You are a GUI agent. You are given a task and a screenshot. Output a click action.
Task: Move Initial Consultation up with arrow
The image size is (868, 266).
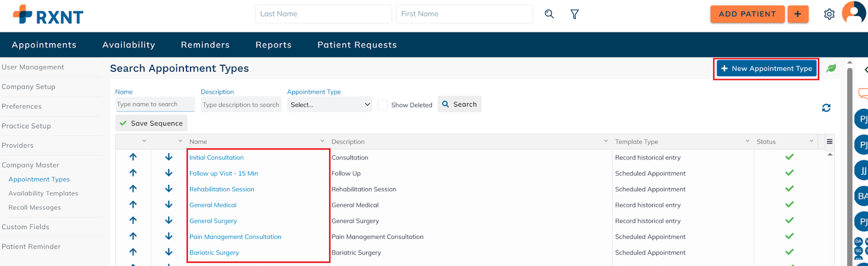(133, 157)
